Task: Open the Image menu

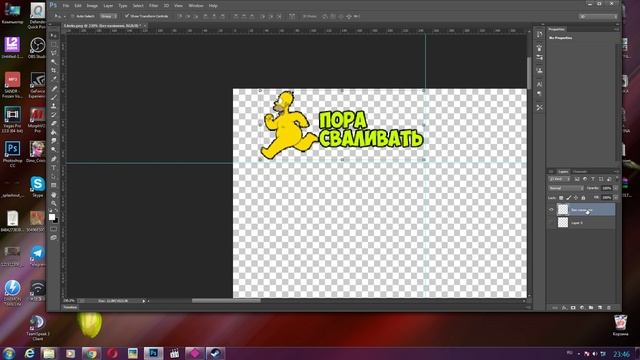Action: coord(92,6)
